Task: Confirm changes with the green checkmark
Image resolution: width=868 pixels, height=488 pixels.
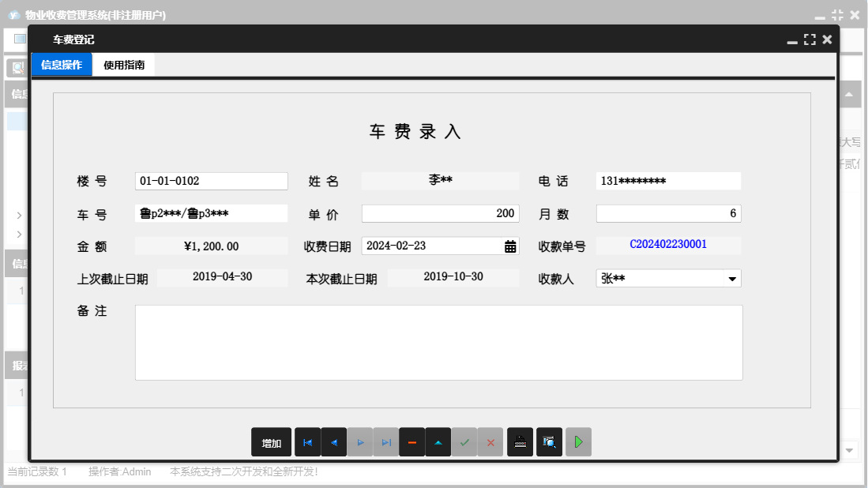Action: pos(464,443)
